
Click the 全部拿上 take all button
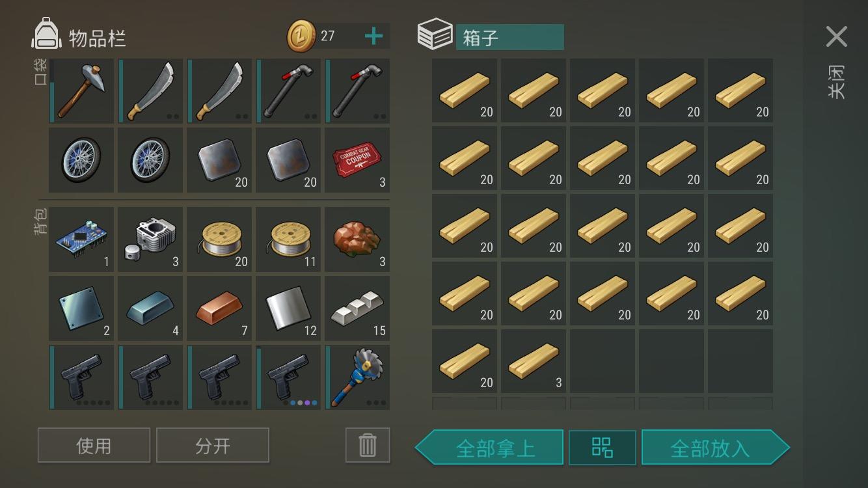point(489,448)
